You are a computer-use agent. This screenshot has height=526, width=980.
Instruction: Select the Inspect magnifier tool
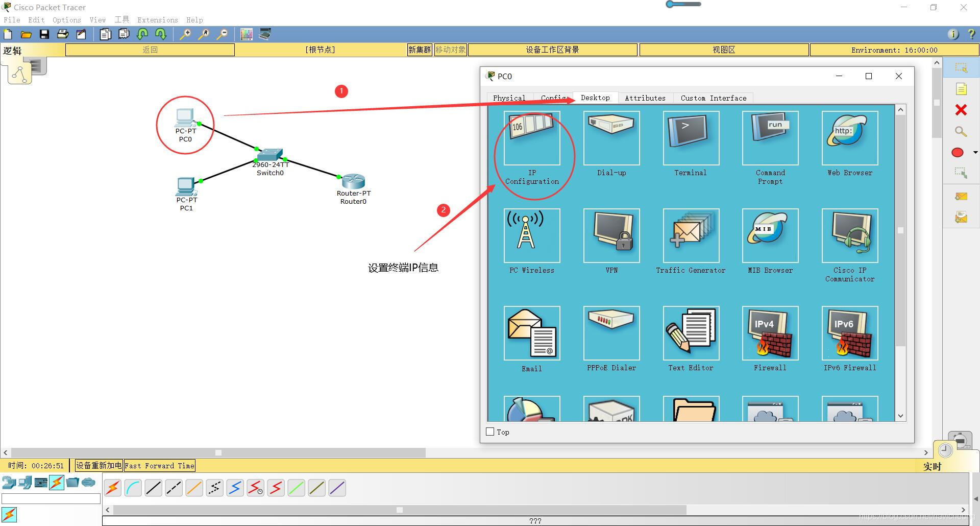coord(961,132)
